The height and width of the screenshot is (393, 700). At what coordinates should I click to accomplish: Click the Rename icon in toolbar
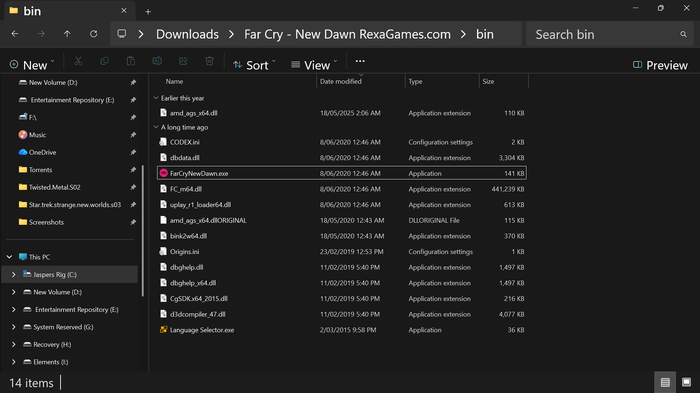coord(157,61)
